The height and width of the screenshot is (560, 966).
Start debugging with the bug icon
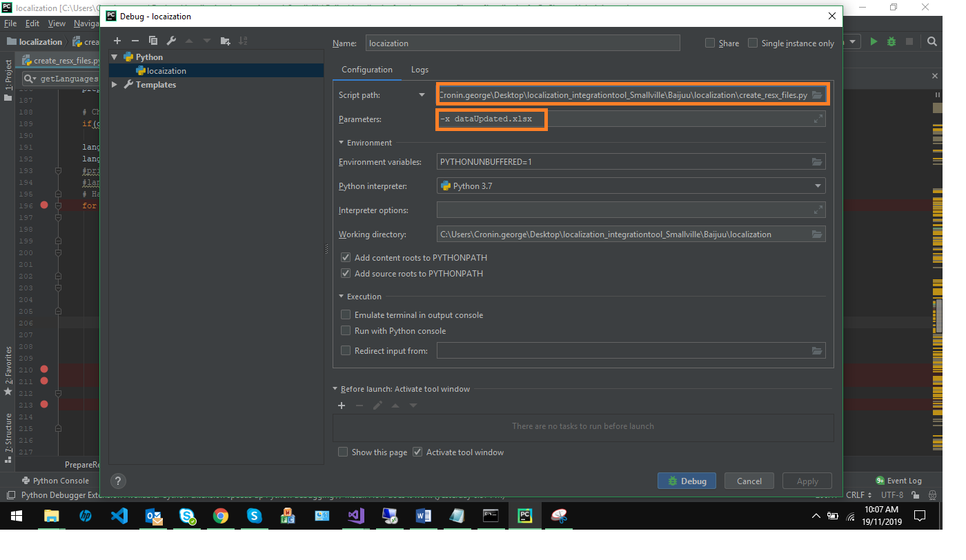pos(891,41)
